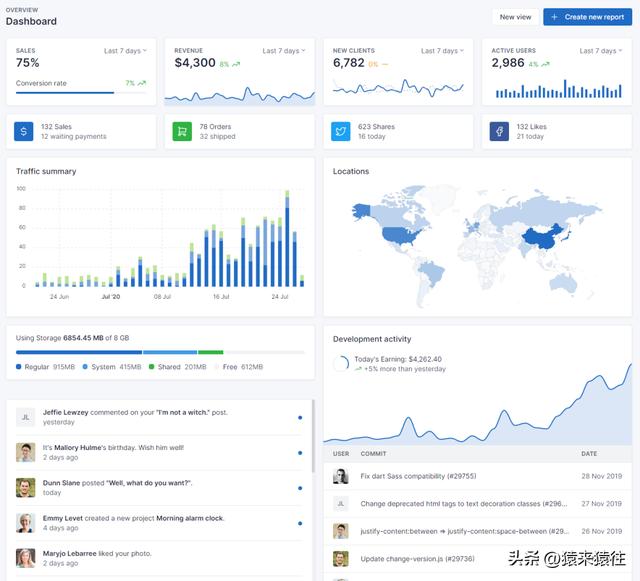Image resolution: width=640 pixels, height=581 pixels.
Task: Click the green shopping cart Orders icon
Action: (x=182, y=131)
